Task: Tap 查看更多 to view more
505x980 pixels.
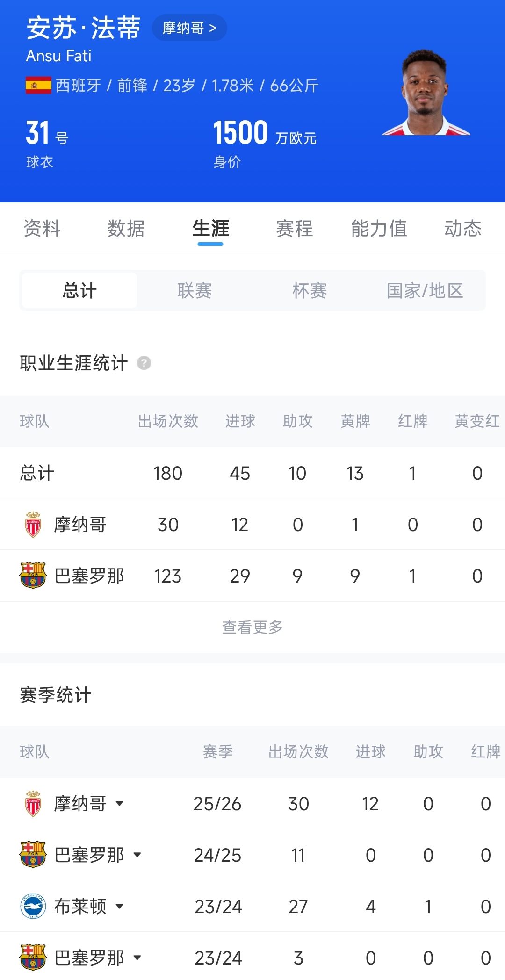Action: (252, 627)
